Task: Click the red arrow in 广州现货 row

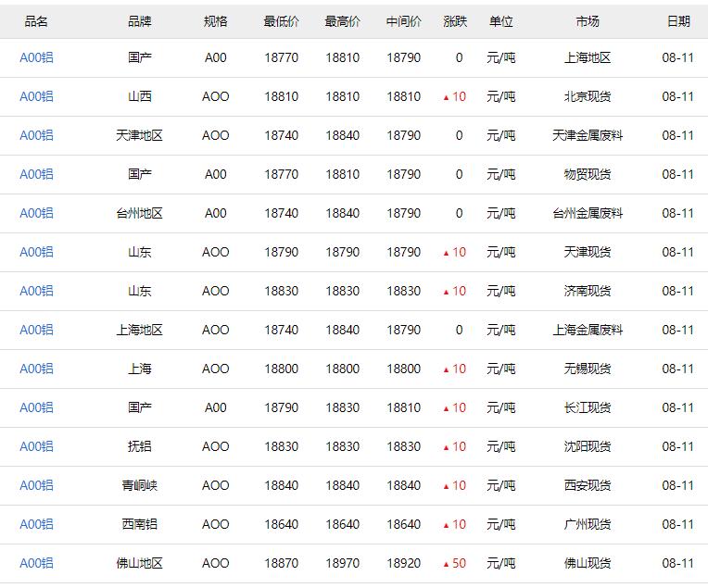Action: (446, 525)
